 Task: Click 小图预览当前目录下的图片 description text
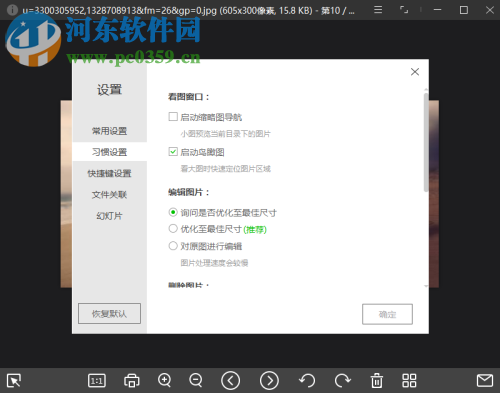pos(226,134)
